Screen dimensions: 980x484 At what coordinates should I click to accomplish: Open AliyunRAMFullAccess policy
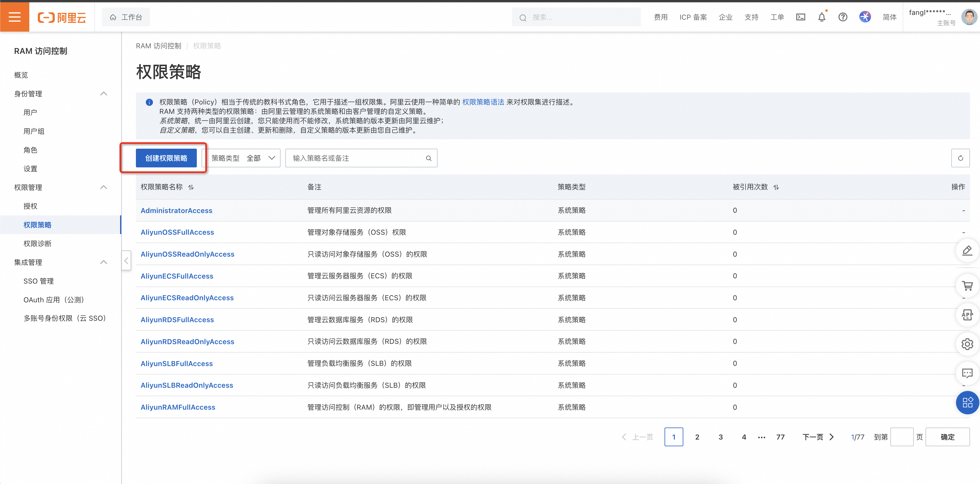click(x=178, y=407)
